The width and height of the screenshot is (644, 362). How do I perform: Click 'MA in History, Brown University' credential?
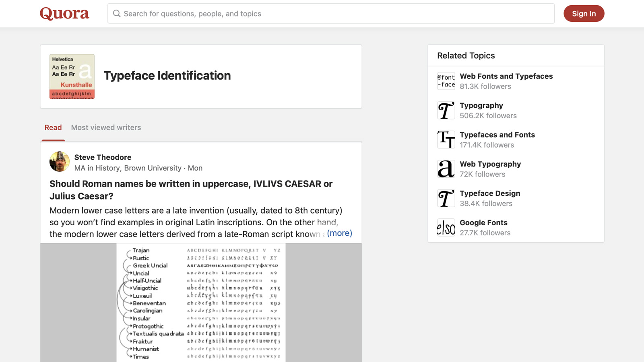click(128, 168)
